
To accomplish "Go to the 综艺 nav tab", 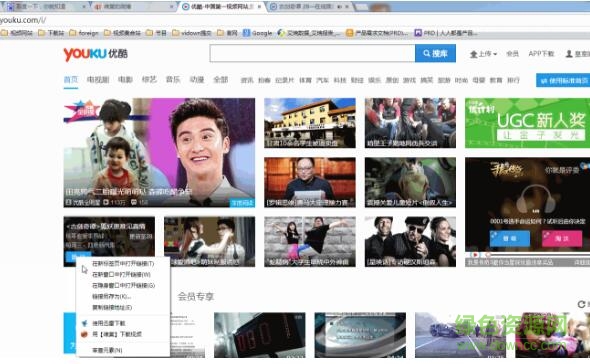I will (149, 80).
